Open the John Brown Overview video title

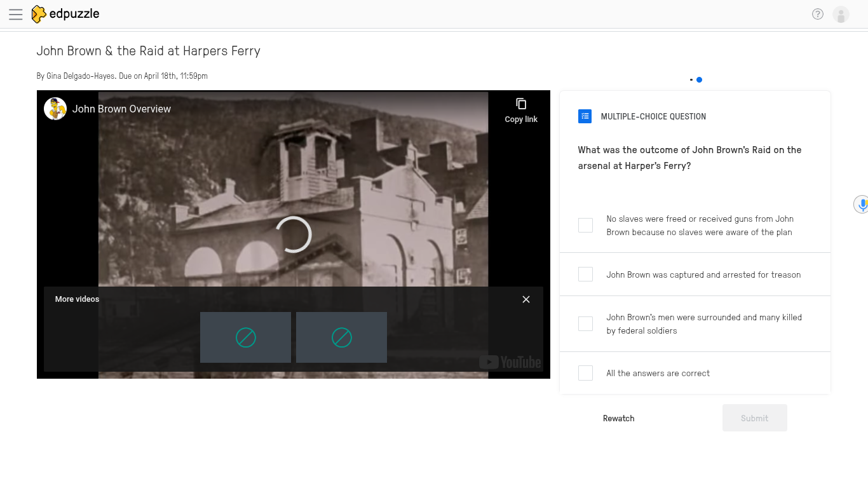tap(121, 109)
